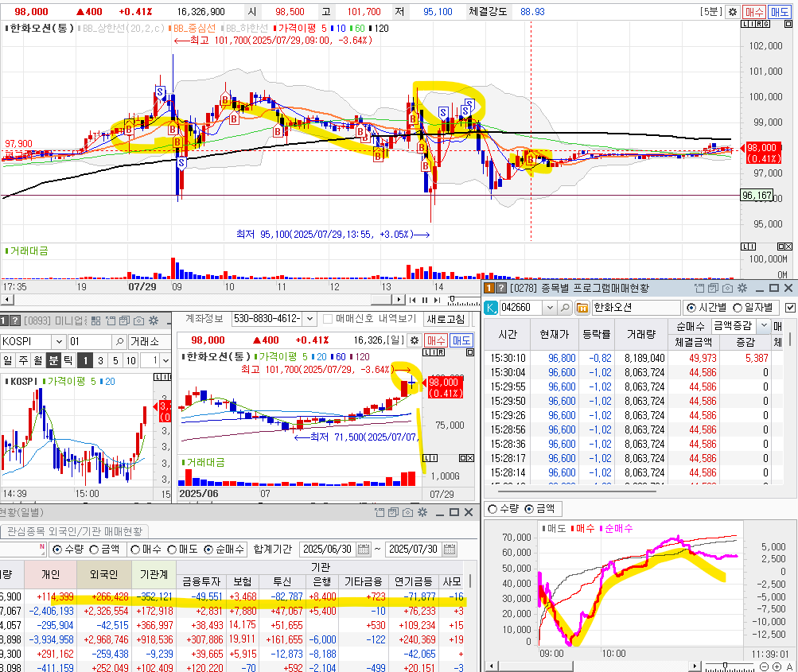798x672 pixels.
Task: Choose the 3-minute interval button
Action: pos(100,361)
